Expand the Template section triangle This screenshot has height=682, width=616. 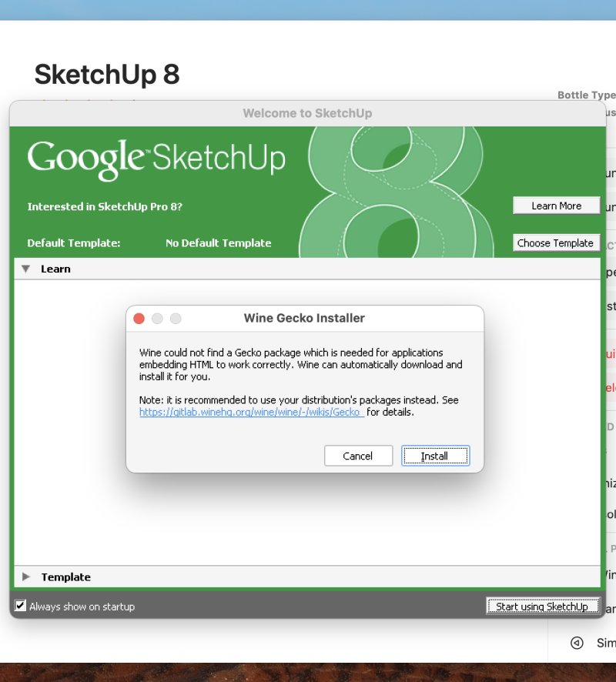click(26, 577)
